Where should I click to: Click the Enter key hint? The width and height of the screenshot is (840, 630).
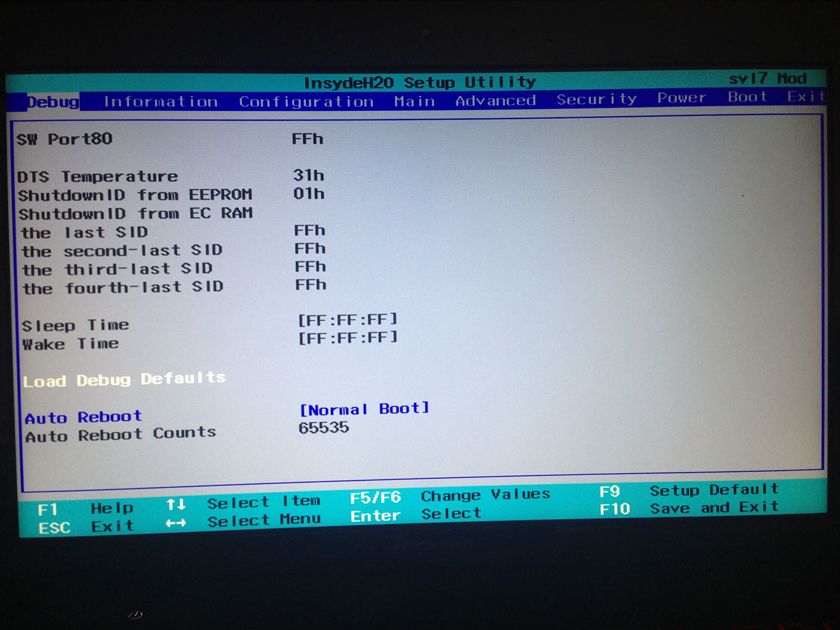coord(376,516)
